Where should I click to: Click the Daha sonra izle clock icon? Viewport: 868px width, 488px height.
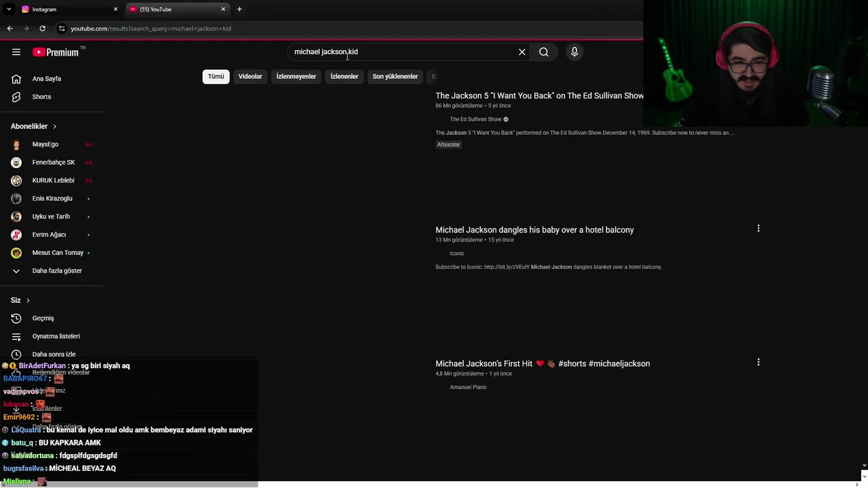16,354
